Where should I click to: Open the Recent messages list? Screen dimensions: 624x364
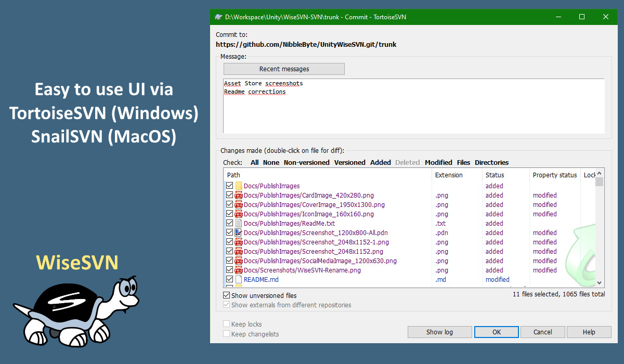click(x=284, y=69)
